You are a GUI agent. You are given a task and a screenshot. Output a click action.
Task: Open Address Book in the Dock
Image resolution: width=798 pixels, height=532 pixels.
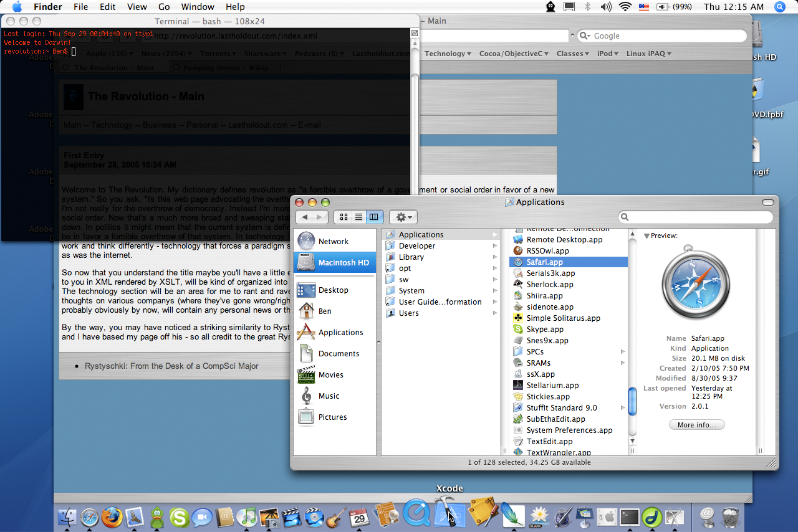coord(224,516)
